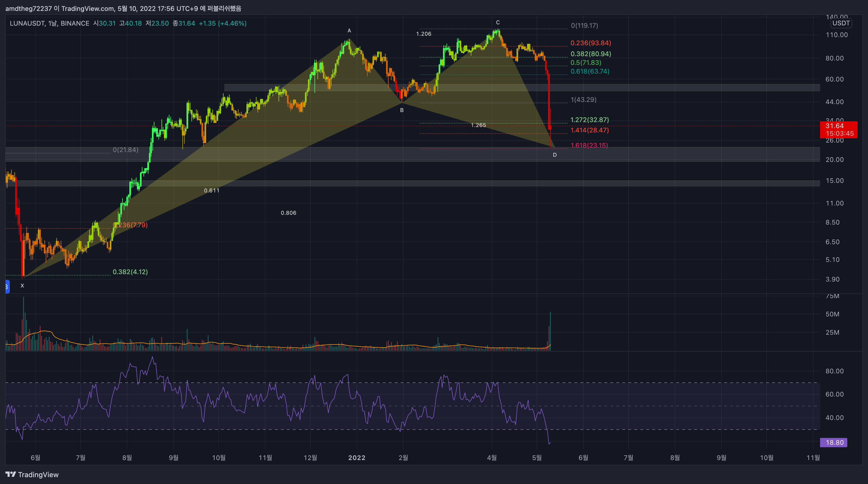Click the TradingView logo icon
This screenshot has height=484, width=868.
[x=11, y=474]
